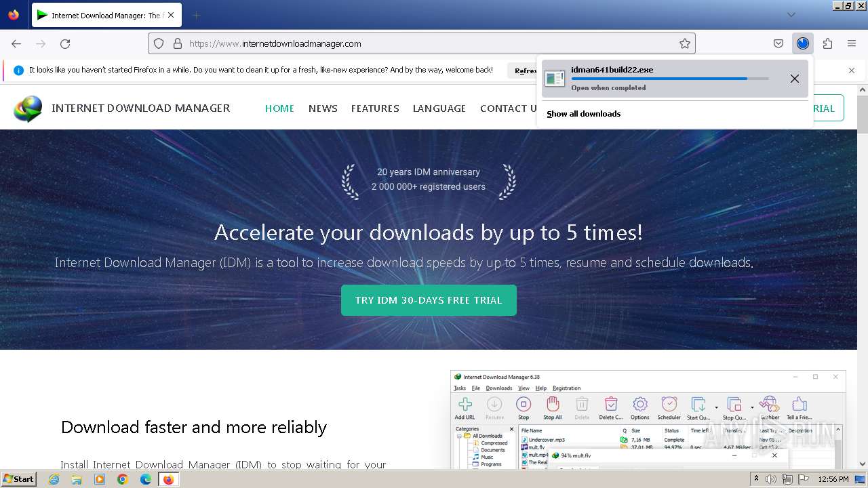The height and width of the screenshot is (488, 868).
Task: Open the Save to Pocket icon
Action: click(x=778, y=43)
